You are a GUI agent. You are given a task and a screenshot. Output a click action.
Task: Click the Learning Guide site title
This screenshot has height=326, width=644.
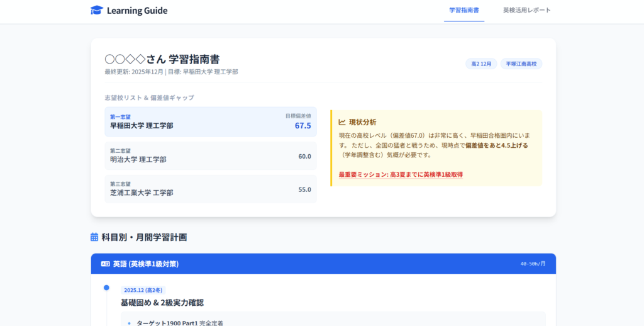(x=137, y=10)
